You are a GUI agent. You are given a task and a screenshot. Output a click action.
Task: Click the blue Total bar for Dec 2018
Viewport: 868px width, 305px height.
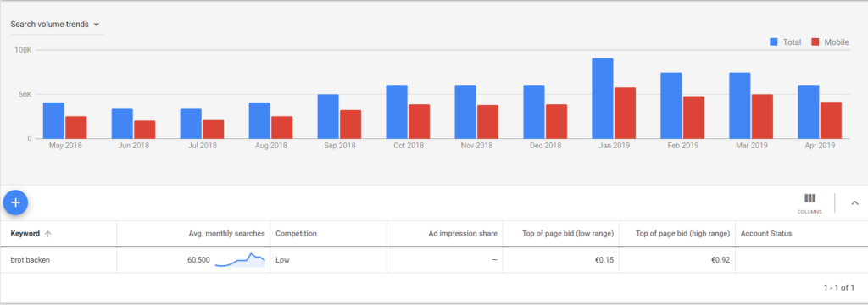(x=534, y=112)
